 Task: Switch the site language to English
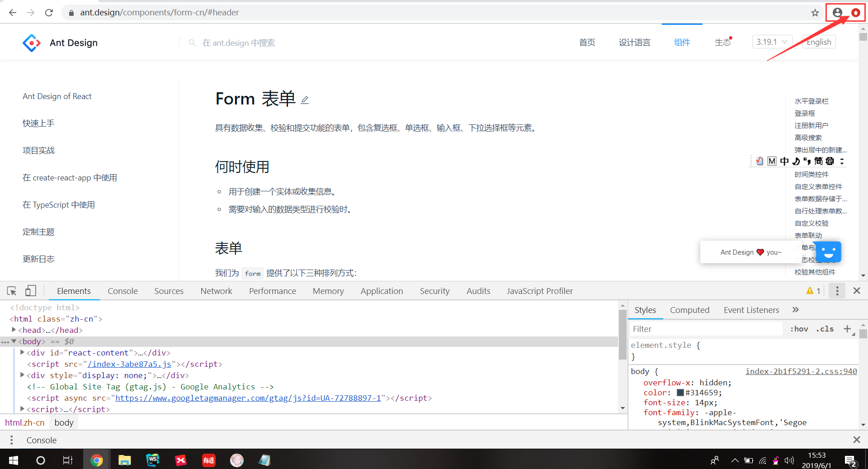click(x=819, y=42)
